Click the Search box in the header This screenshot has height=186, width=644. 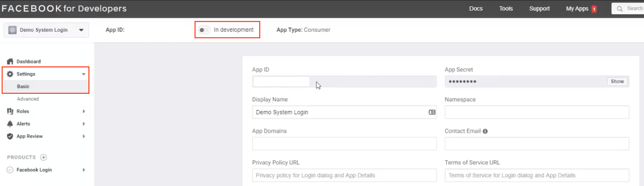point(628,9)
